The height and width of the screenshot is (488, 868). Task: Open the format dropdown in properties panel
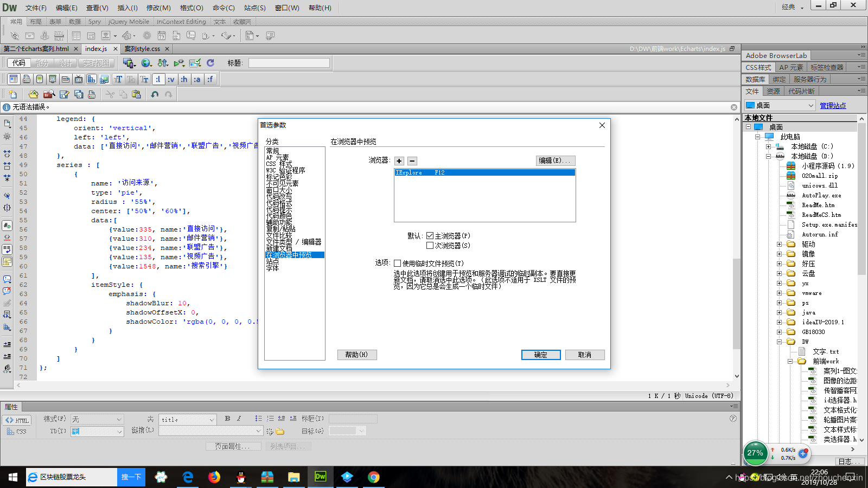[97, 419]
